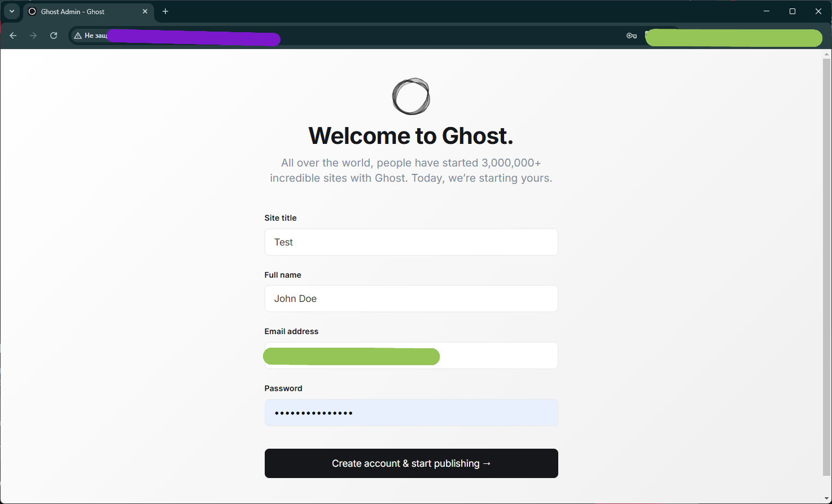This screenshot has width=832, height=504.
Task: Click the scrollbar down arrow
Action: pos(827,499)
